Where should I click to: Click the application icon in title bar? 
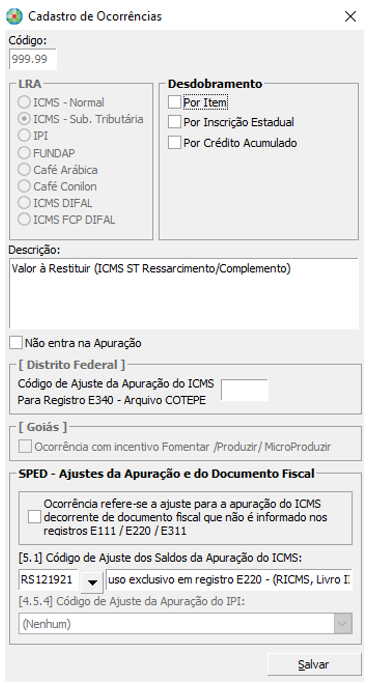[x=14, y=16]
